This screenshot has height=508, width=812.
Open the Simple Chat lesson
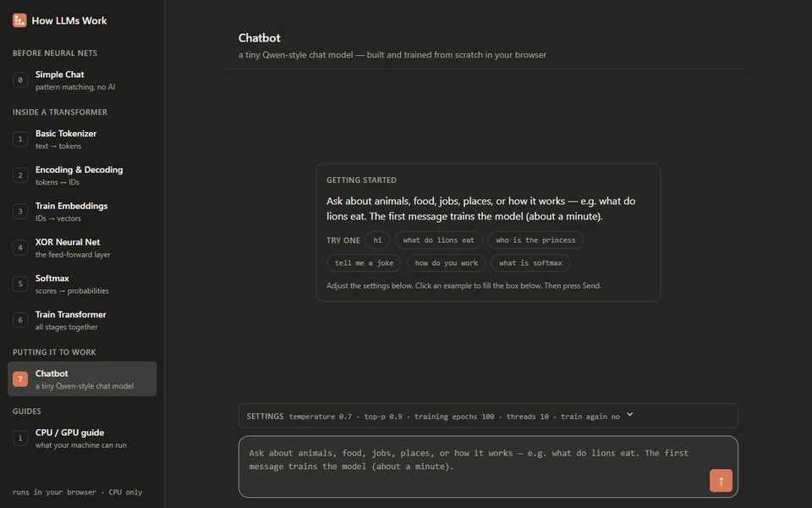(x=82, y=80)
